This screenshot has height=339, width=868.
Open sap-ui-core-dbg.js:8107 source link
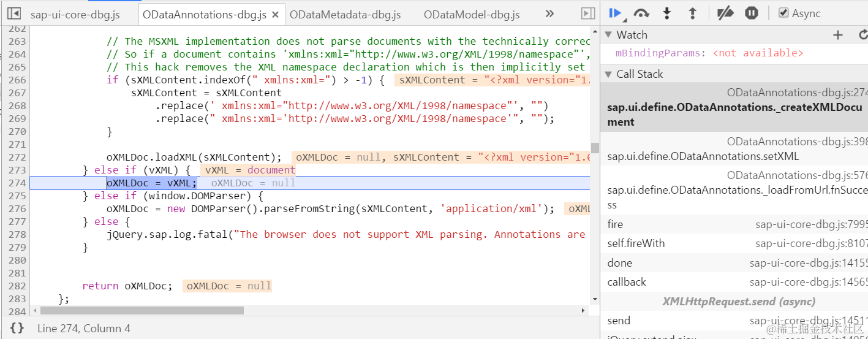812,243
